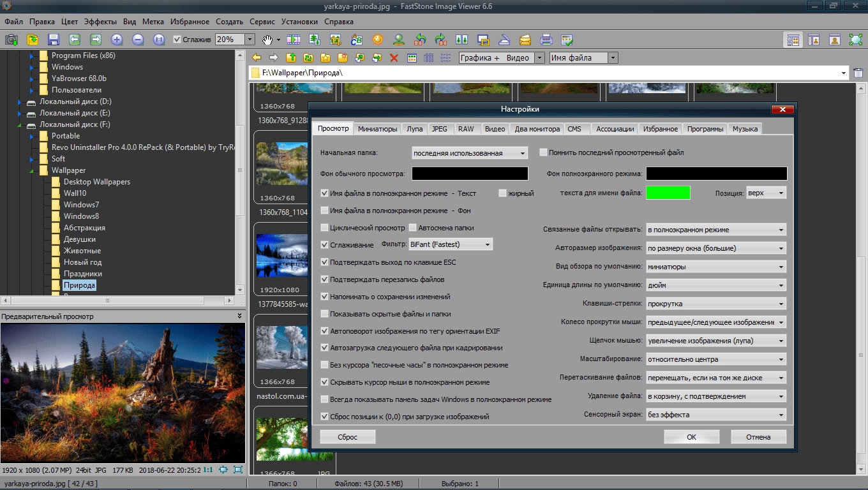Open 'Удаление файла' dropdown
The height and width of the screenshot is (490, 868).
coord(716,396)
